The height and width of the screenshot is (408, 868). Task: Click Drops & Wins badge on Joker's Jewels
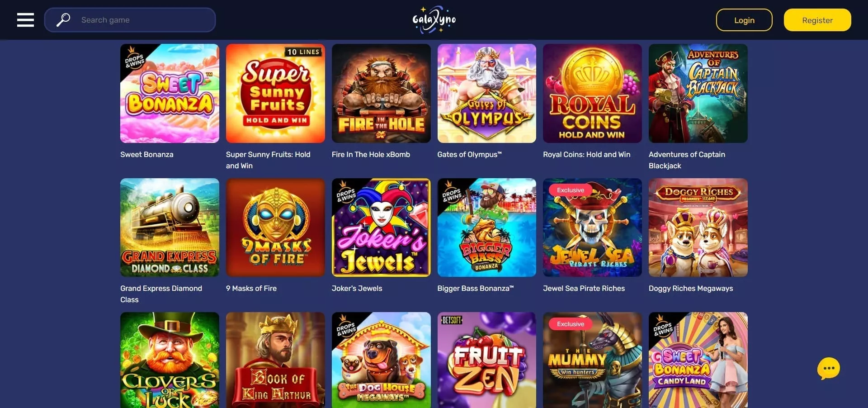(x=346, y=193)
